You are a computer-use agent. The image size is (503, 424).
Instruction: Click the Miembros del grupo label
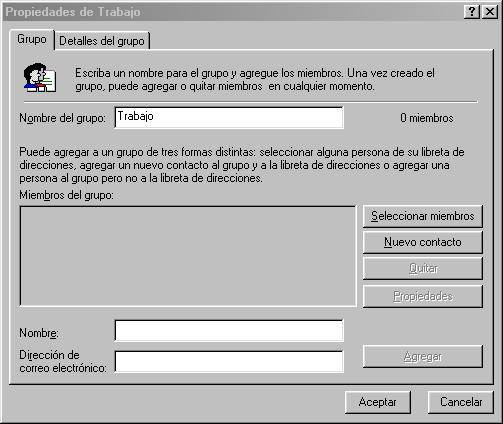pyautogui.click(x=66, y=195)
